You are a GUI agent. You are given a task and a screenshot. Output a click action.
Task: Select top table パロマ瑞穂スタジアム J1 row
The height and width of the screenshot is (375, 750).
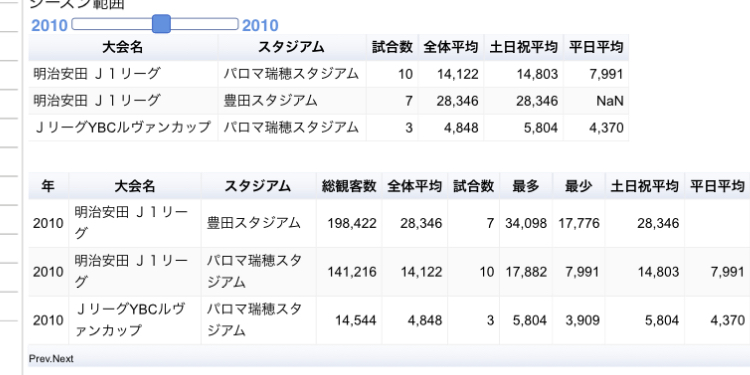(x=329, y=74)
